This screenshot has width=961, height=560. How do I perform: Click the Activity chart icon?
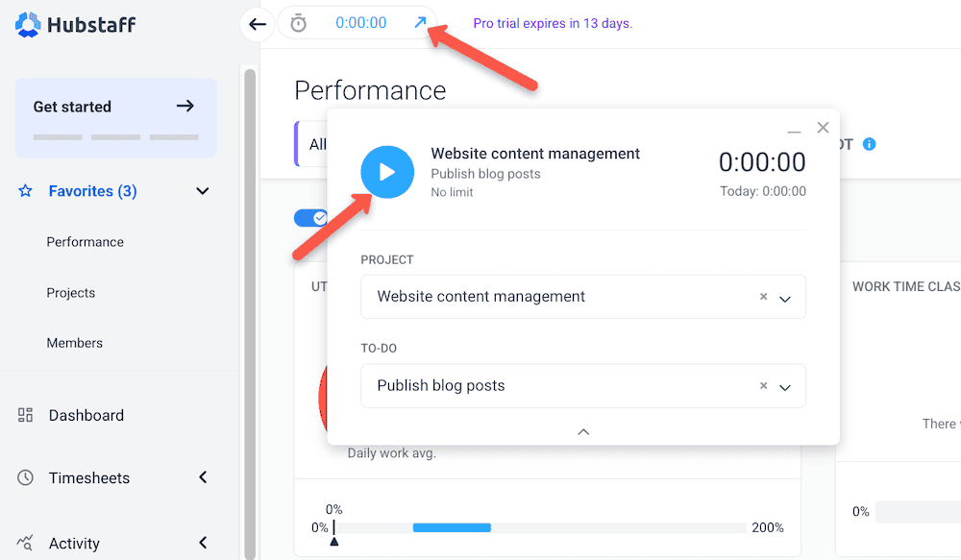tap(25, 543)
